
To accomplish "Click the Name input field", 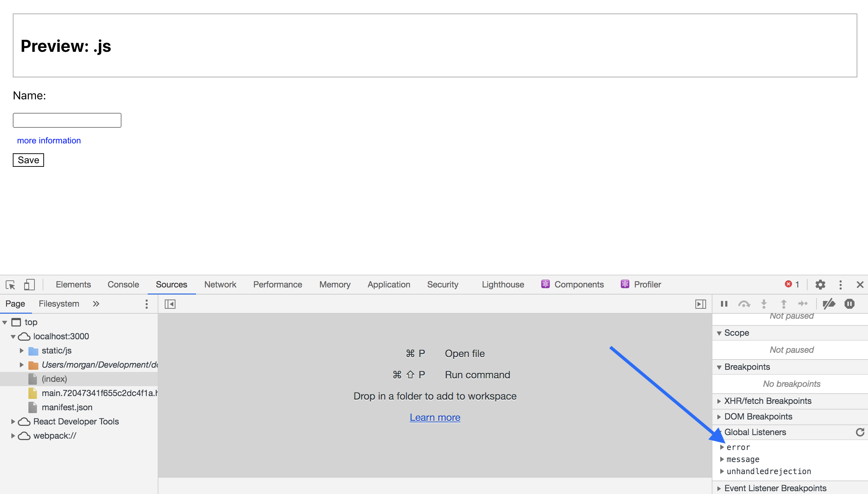I will pyautogui.click(x=67, y=120).
